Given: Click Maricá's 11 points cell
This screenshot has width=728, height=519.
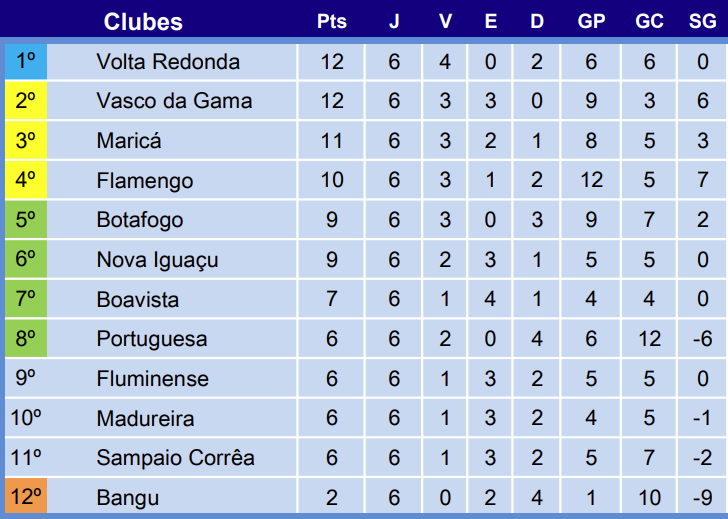Looking at the screenshot, I should click(331, 141).
